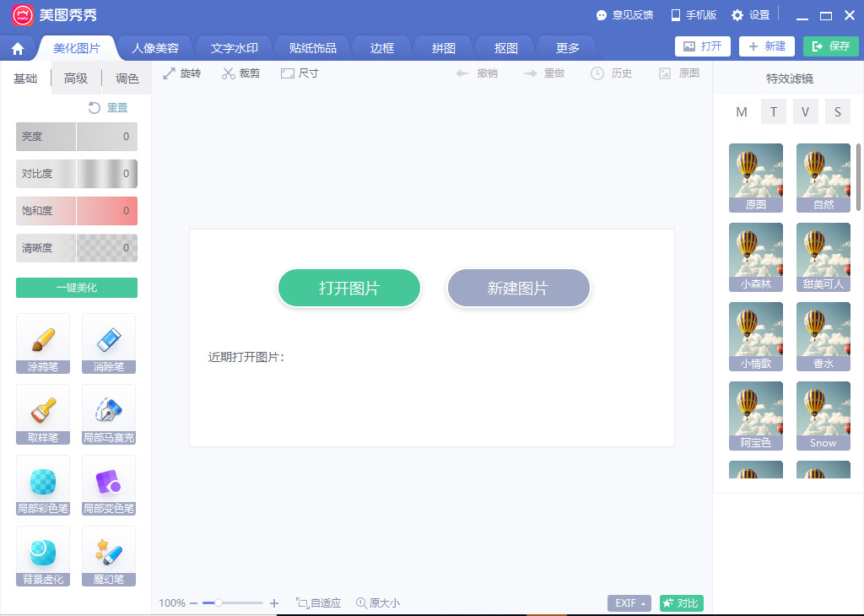
Task: Select the 取样笔 sampling brush tool
Action: [x=43, y=414]
